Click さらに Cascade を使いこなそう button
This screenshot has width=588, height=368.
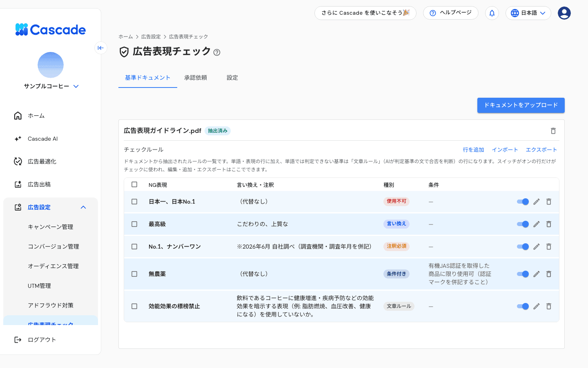[x=365, y=13]
